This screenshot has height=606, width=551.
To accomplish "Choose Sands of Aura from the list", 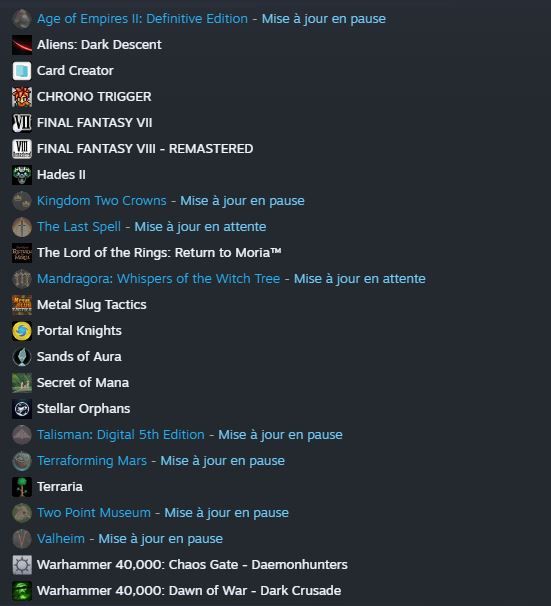I will (x=79, y=357).
